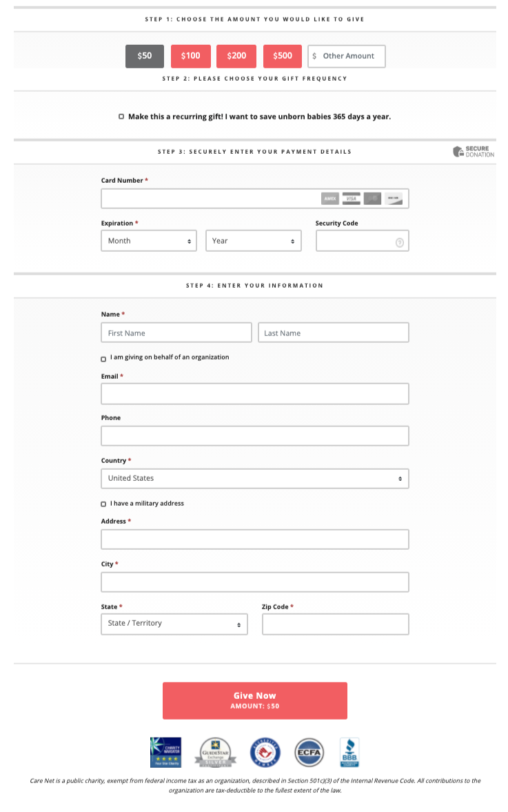Enable the recurring gift checkbox
This screenshot has width=508, height=812.
[x=121, y=117]
